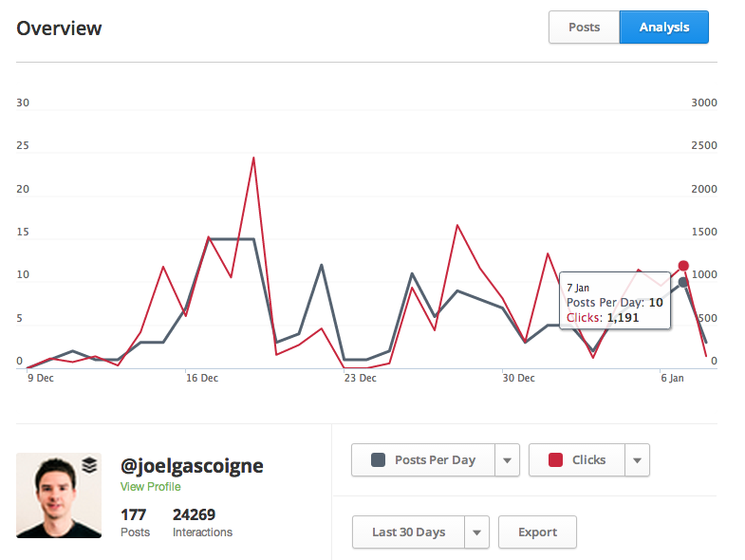Click the 177 Posts count
Screen dimensions: 745x560
pyautogui.click(x=135, y=514)
